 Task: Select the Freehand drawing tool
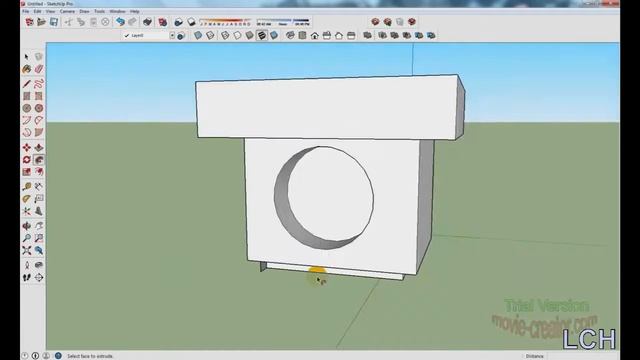pyautogui.click(x=39, y=84)
